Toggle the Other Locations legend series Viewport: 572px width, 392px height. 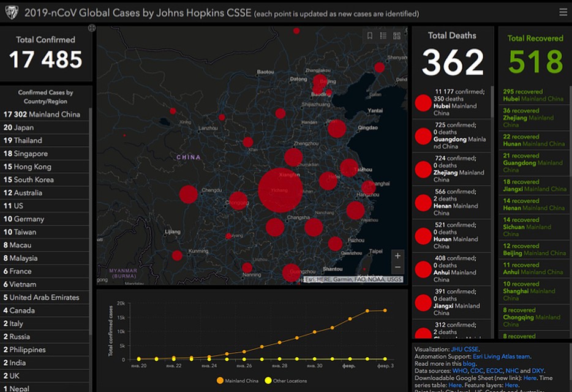(x=286, y=381)
